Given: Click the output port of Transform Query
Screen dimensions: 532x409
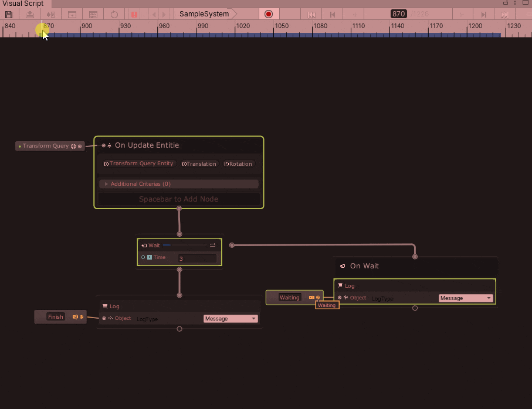Looking at the screenshot, I should [x=80, y=146].
